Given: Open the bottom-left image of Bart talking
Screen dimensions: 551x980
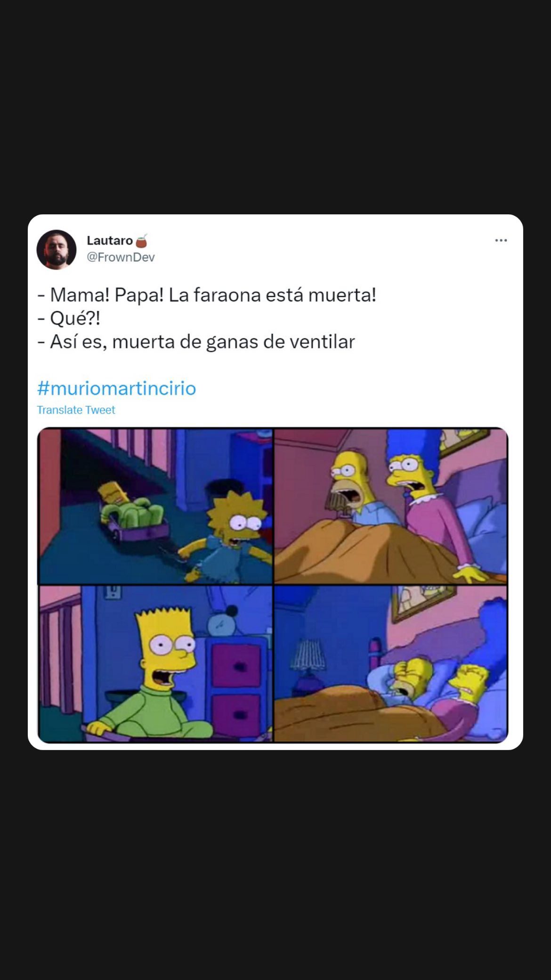Looking at the screenshot, I should click(155, 664).
